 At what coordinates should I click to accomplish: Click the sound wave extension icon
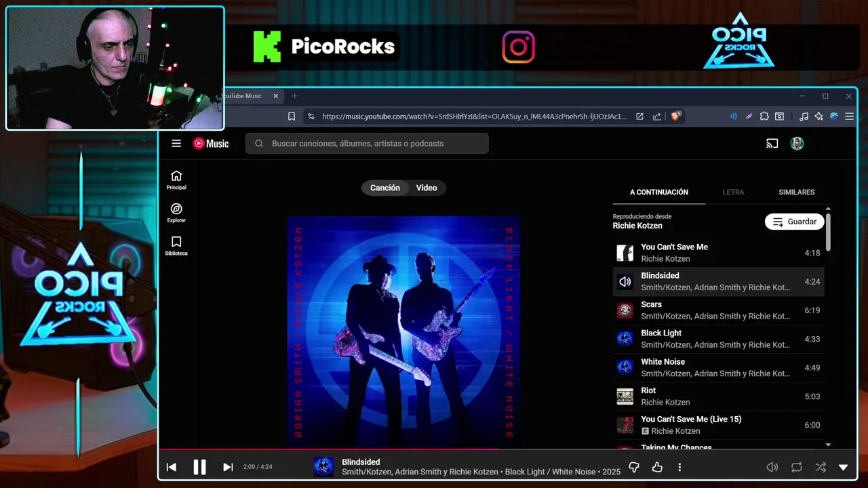click(733, 117)
